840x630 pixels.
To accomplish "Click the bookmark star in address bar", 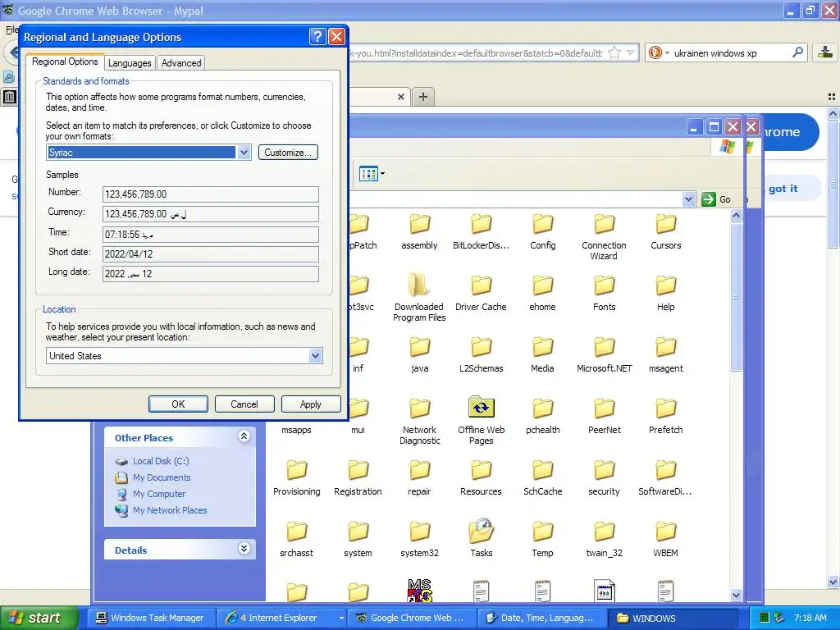I will coord(614,52).
